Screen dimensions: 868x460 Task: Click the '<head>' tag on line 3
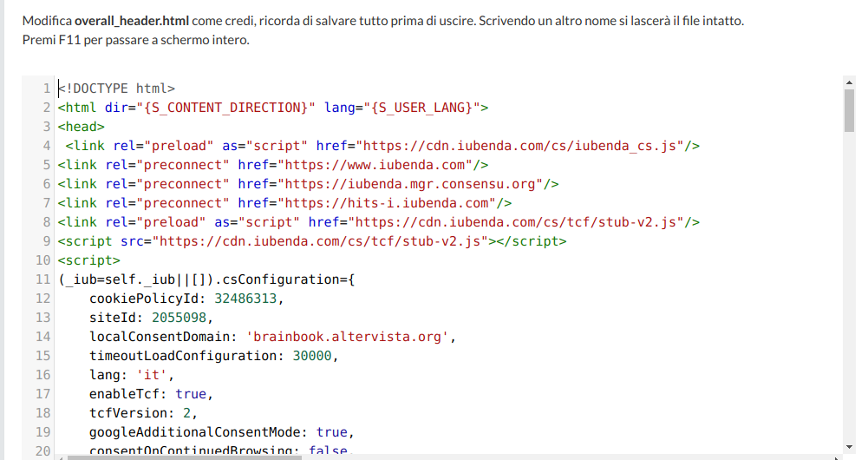pos(82,127)
